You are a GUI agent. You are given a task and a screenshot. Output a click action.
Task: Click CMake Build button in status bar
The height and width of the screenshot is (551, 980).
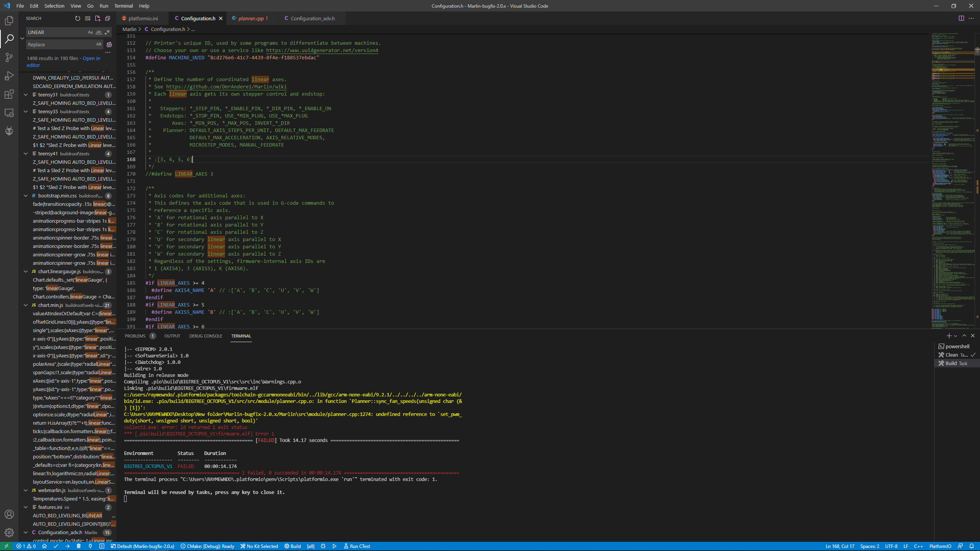tap(292, 546)
